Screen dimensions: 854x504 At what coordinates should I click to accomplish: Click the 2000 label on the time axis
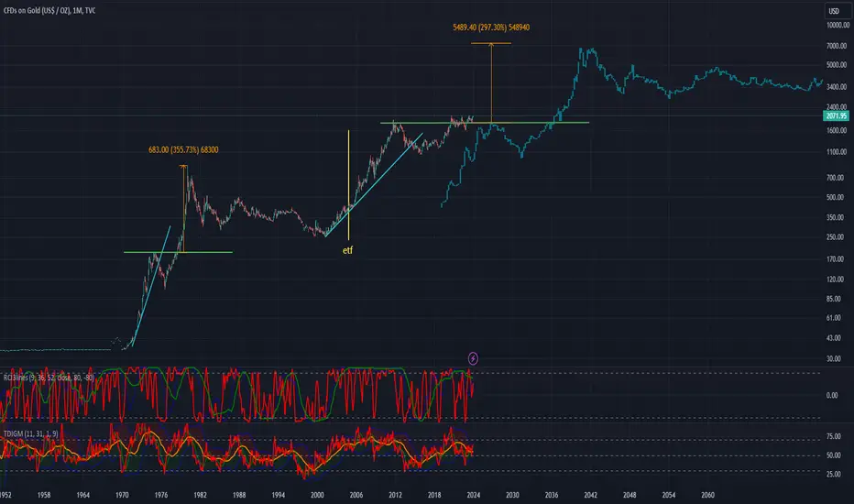click(317, 495)
